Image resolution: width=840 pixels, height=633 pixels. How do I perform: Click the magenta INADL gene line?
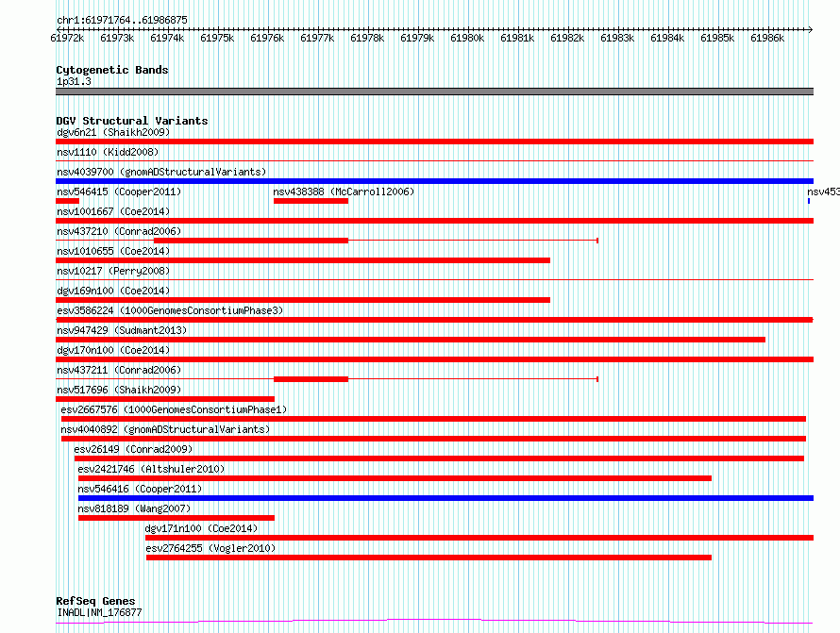click(434, 622)
